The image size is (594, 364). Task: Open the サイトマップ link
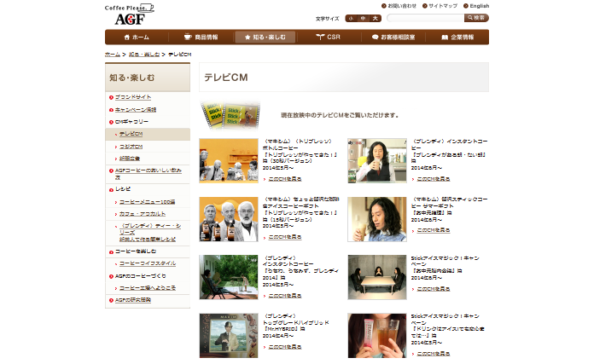[x=440, y=6]
